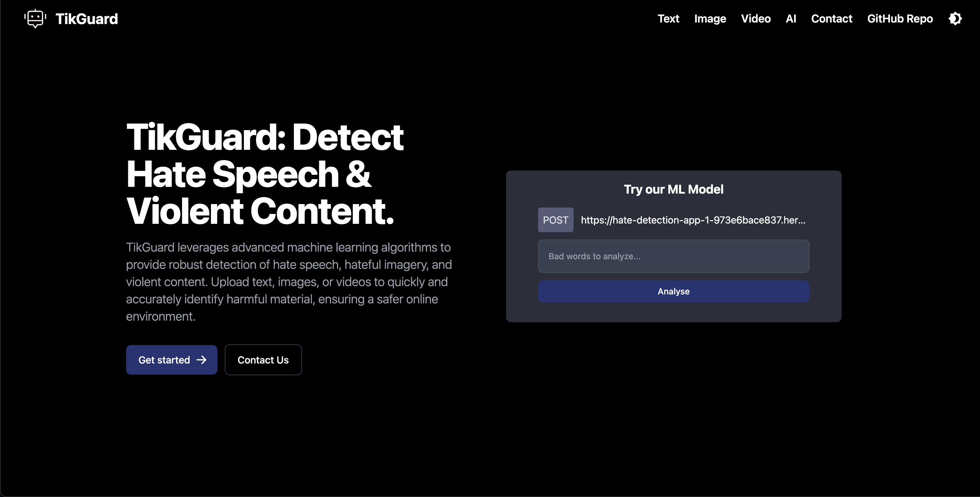
Task: Click the TikGuard brand name text
Action: click(87, 18)
